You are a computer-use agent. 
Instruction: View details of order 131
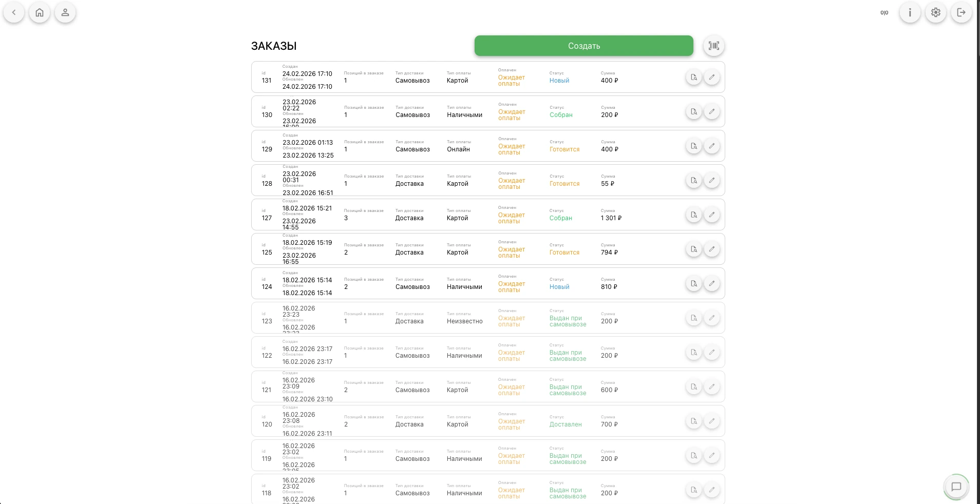click(693, 77)
